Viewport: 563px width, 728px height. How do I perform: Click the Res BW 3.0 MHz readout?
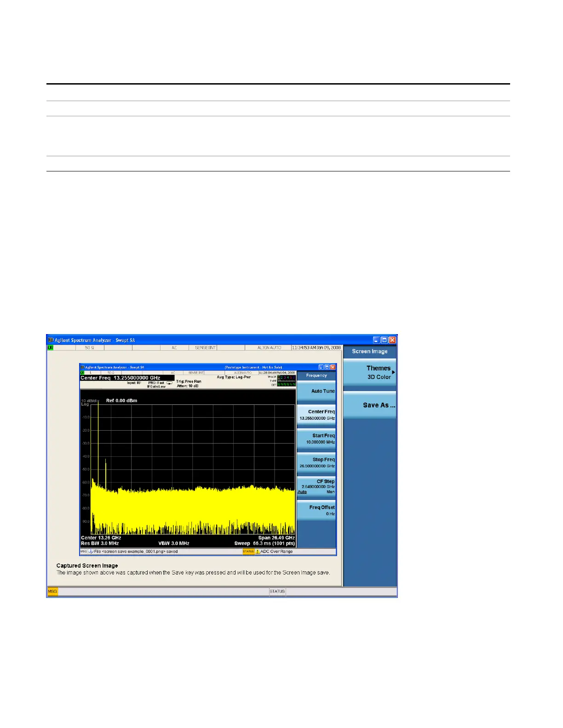pos(100,543)
